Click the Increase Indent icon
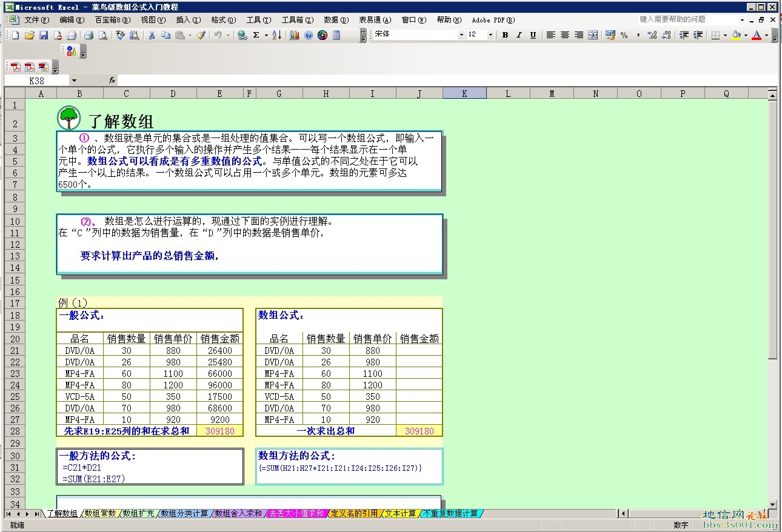Image resolution: width=782 pixels, height=532 pixels. tap(698, 35)
